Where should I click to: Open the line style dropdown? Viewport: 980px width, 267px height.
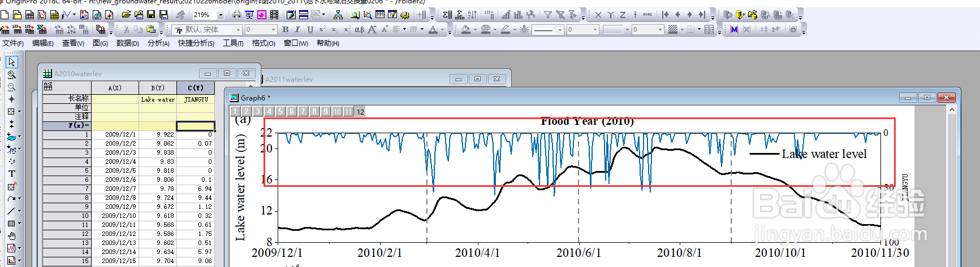[560, 29]
